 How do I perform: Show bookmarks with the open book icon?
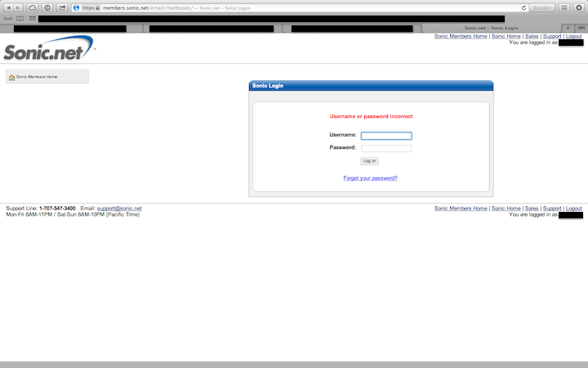point(20,18)
